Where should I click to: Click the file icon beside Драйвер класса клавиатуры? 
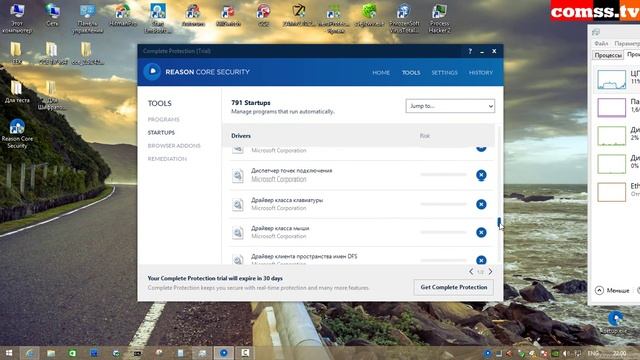238,204
